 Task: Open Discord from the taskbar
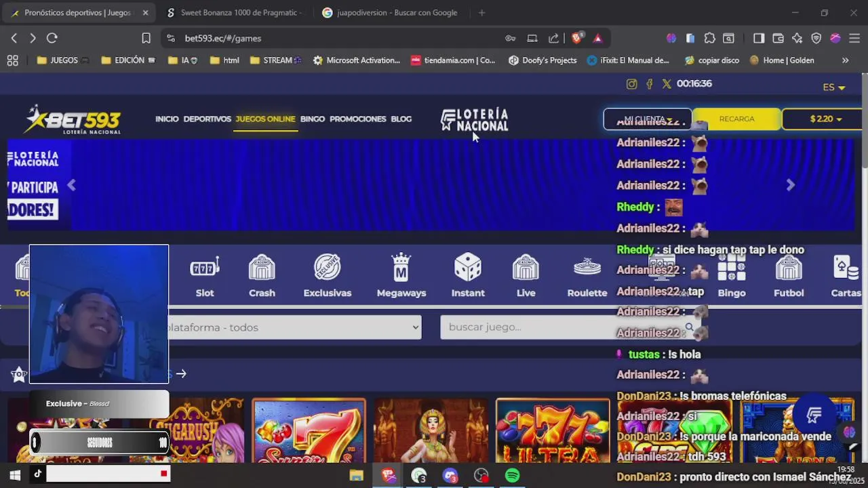tap(450, 476)
